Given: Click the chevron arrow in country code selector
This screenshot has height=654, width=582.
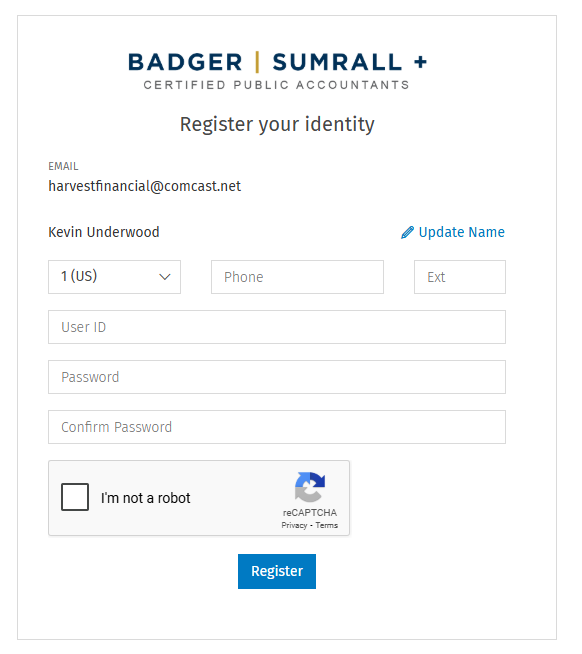Looking at the screenshot, I should 165,277.
